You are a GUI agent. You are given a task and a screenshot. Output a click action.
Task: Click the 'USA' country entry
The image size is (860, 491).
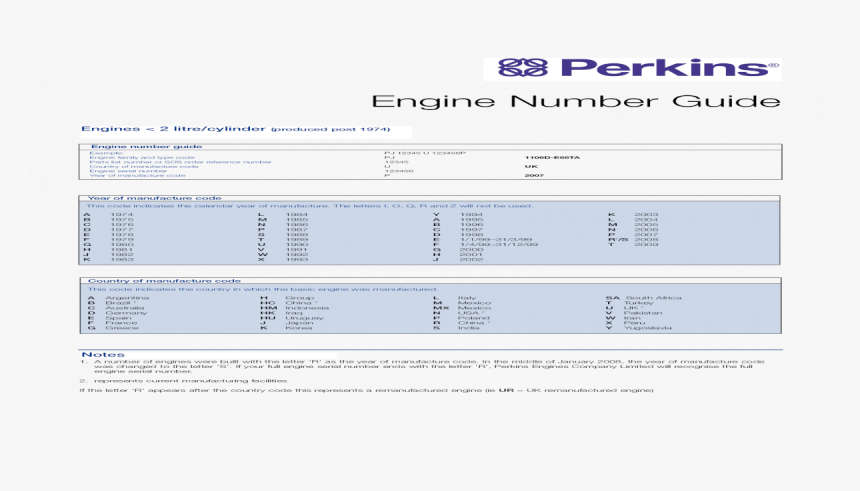point(471,313)
